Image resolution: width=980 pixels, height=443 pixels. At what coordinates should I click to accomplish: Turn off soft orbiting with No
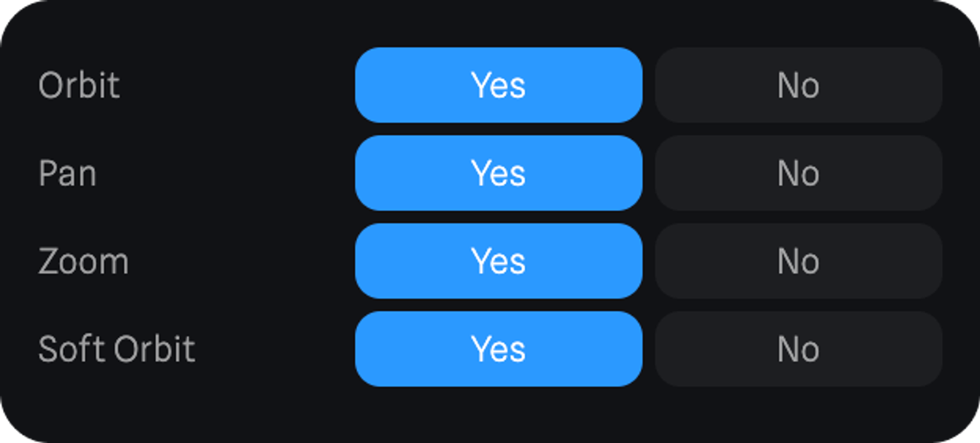click(x=798, y=349)
